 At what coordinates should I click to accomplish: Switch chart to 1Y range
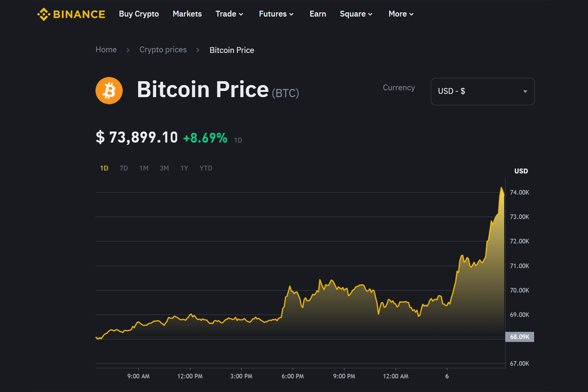(x=184, y=168)
